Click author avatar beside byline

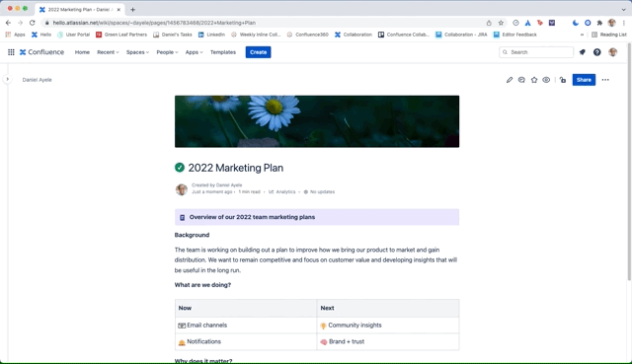pos(182,189)
